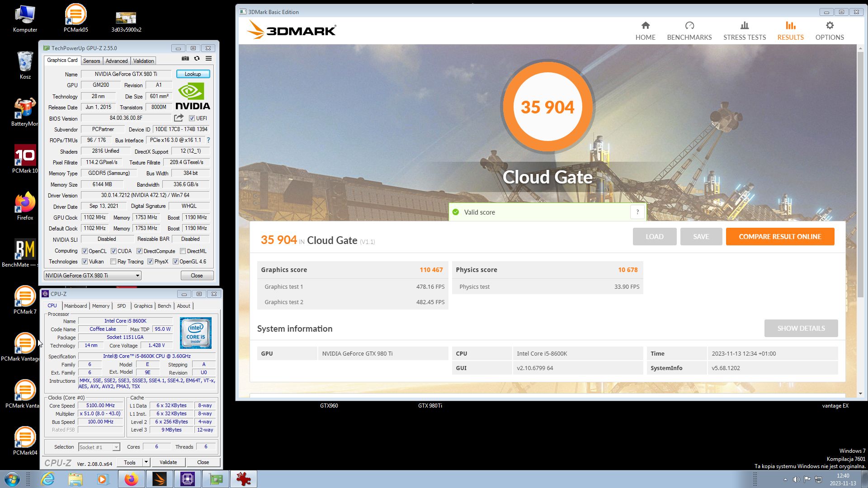This screenshot has width=868, height=488.
Task: Switch to the Bench tab in CPU-Z
Action: tap(165, 306)
